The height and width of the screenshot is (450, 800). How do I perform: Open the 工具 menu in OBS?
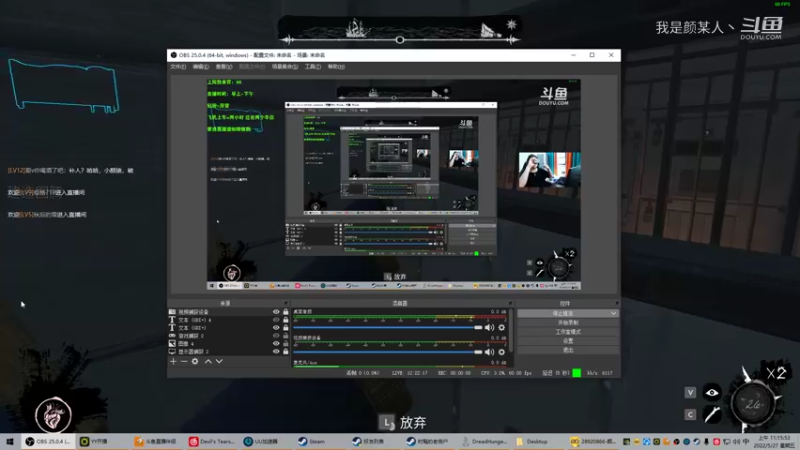tap(313, 67)
